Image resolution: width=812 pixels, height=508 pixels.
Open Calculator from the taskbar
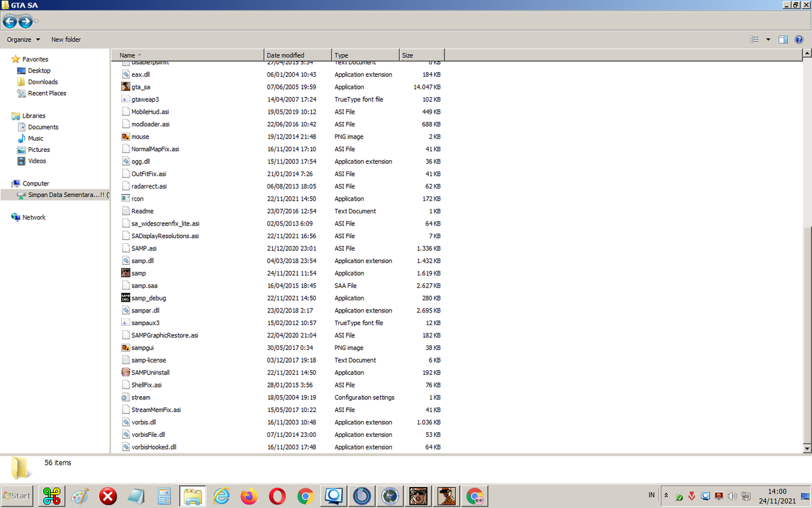(164, 496)
